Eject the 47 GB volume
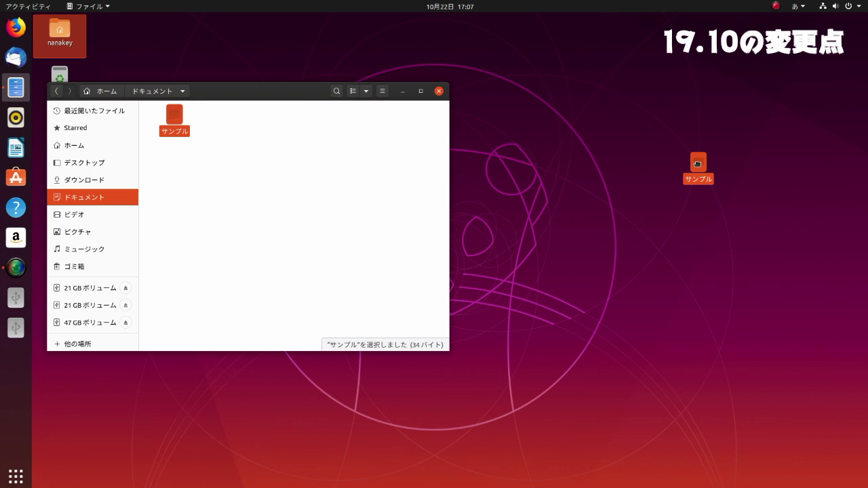The height and width of the screenshot is (488, 868). click(125, 322)
